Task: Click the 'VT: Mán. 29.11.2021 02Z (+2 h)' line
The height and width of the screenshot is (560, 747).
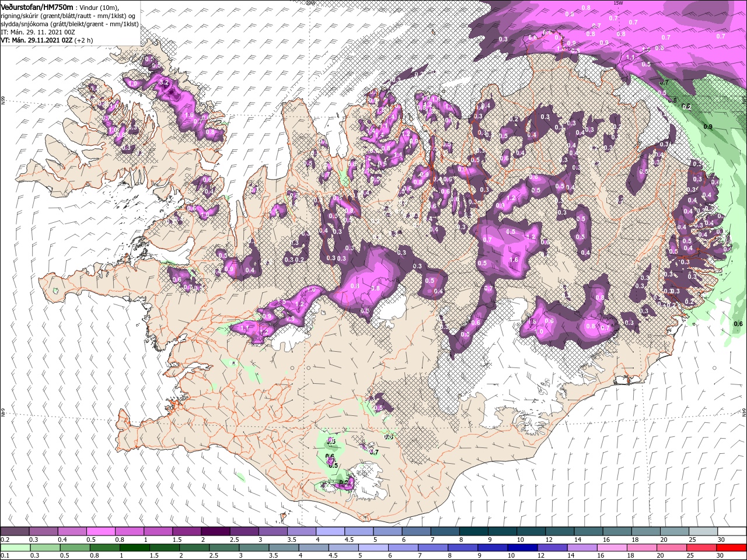Action: [47, 40]
